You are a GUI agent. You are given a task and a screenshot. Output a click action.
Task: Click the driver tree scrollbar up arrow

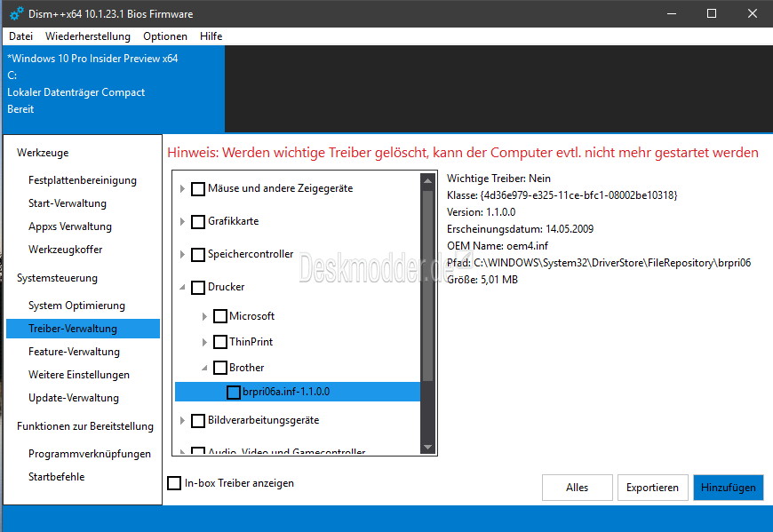coord(427,181)
